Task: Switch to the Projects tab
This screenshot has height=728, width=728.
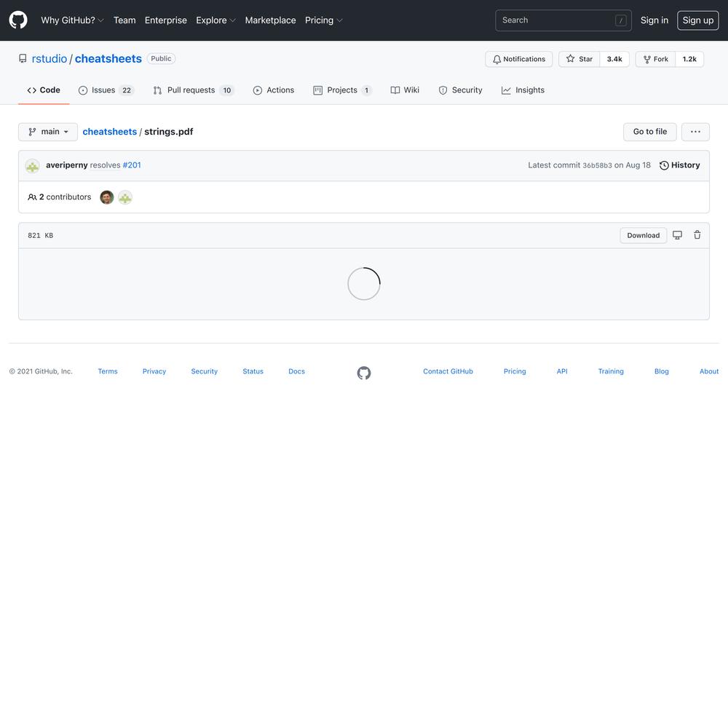Action: tap(343, 90)
